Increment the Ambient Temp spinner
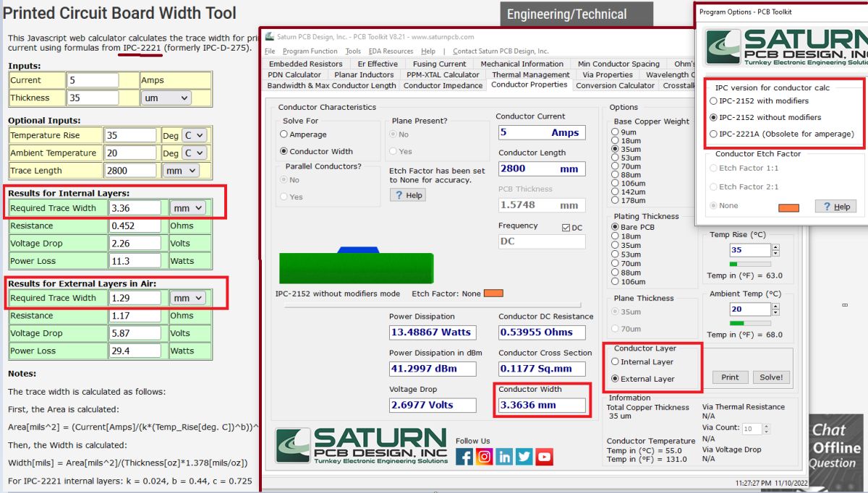 tap(775, 306)
